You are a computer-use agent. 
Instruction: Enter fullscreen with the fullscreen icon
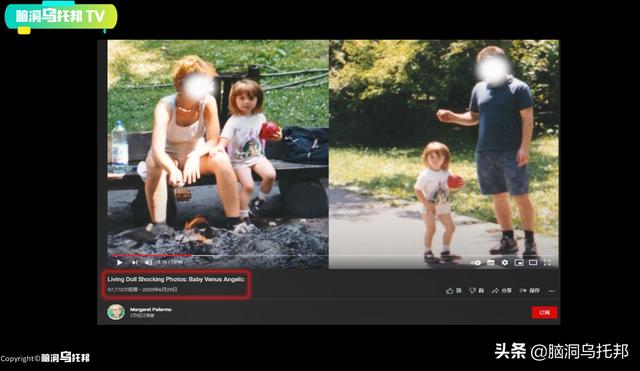tap(547, 262)
